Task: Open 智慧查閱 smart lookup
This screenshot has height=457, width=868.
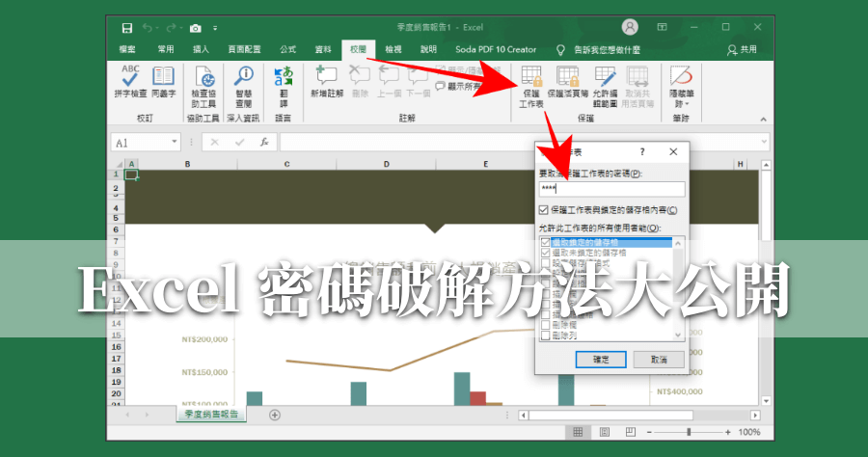Action: pos(244,87)
